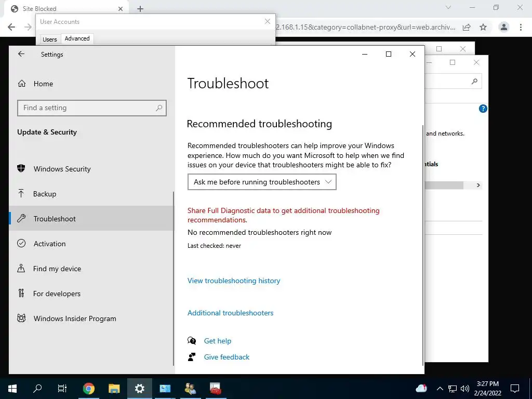Screen dimensions: 532x399
Task: Open File Explorer from taskbar
Action: coord(114,389)
